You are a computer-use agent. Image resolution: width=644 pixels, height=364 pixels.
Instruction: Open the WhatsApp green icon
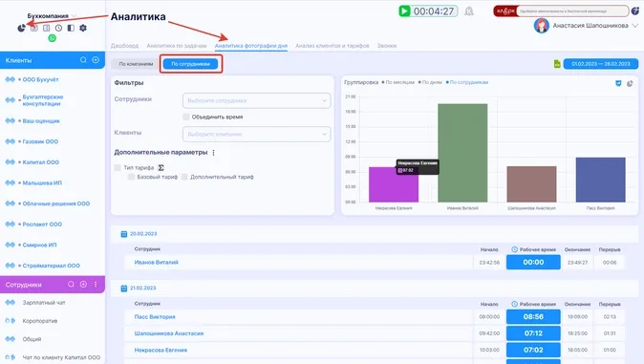pos(53,38)
